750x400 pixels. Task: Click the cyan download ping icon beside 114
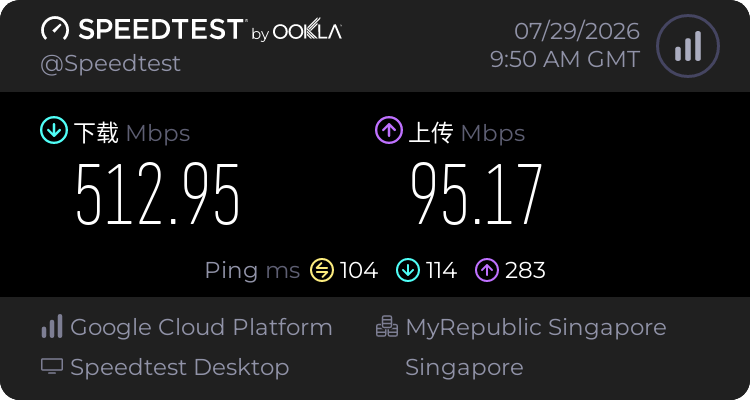(x=408, y=270)
